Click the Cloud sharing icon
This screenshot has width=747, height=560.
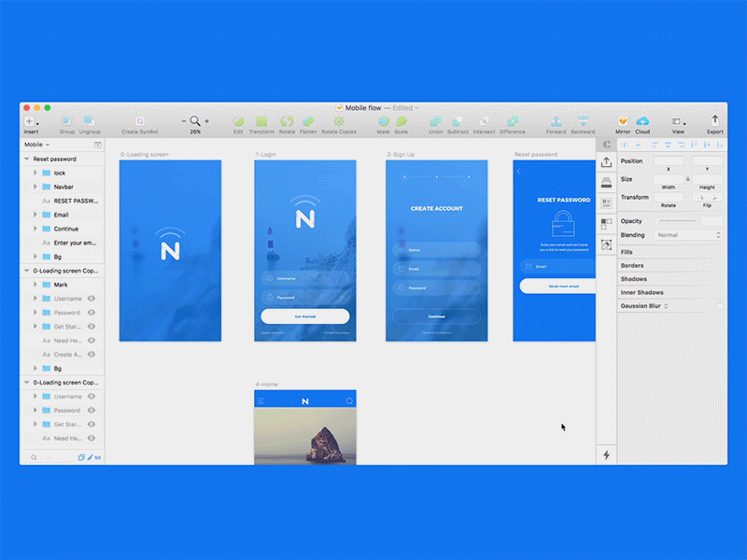coord(643,122)
